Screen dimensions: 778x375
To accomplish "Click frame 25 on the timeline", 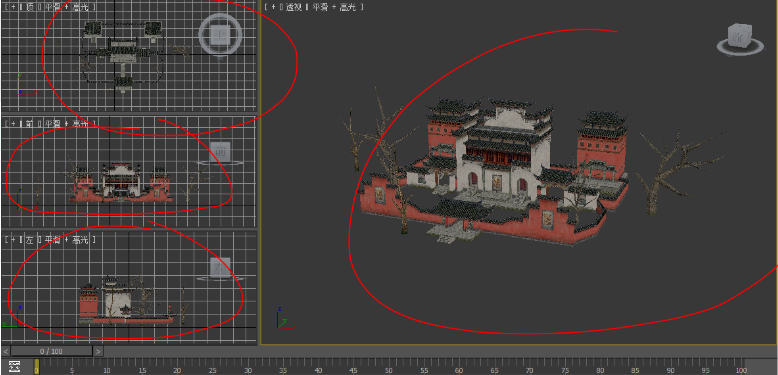I will coord(212,370).
